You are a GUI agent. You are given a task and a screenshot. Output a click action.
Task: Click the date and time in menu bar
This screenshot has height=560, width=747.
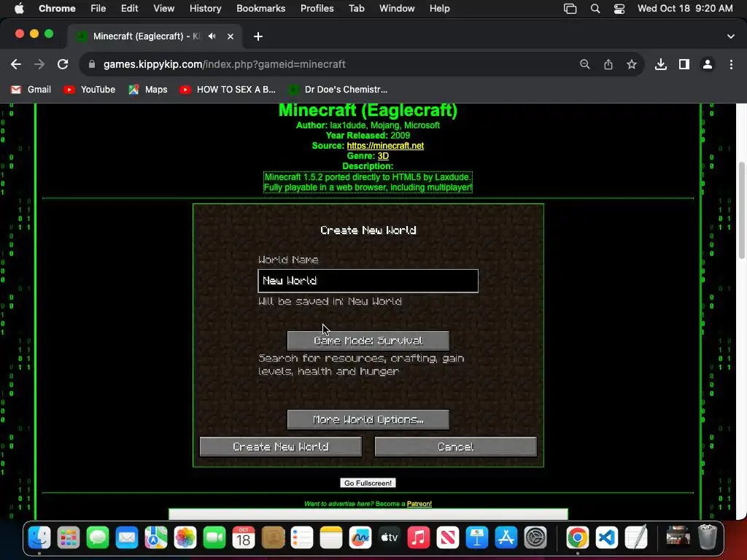pyautogui.click(x=685, y=9)
